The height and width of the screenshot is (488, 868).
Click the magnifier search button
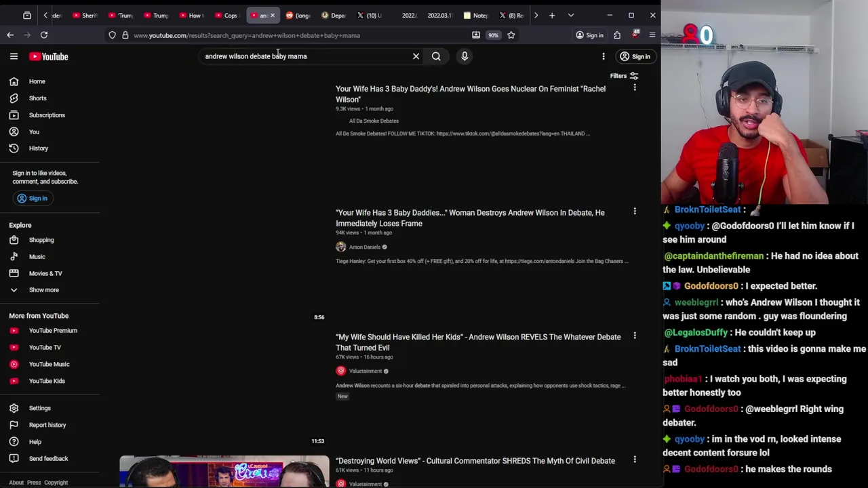[436, 56]
